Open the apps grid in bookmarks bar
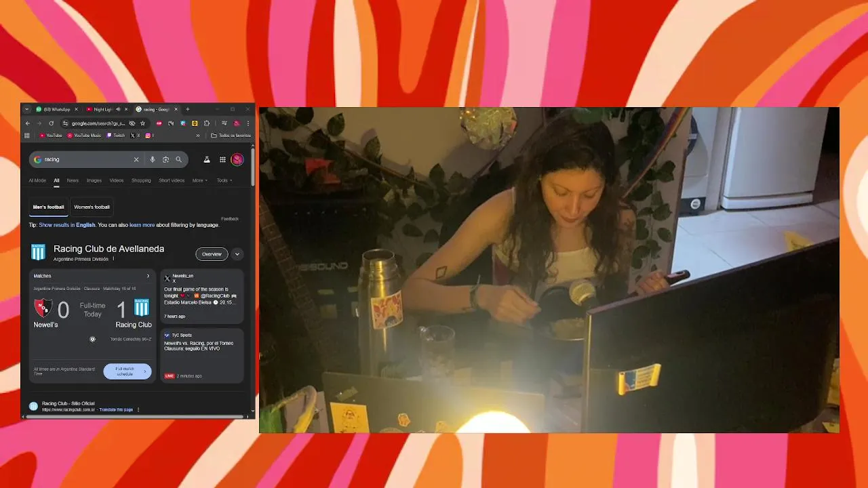The image size is (868, 488). pos(27,136)
